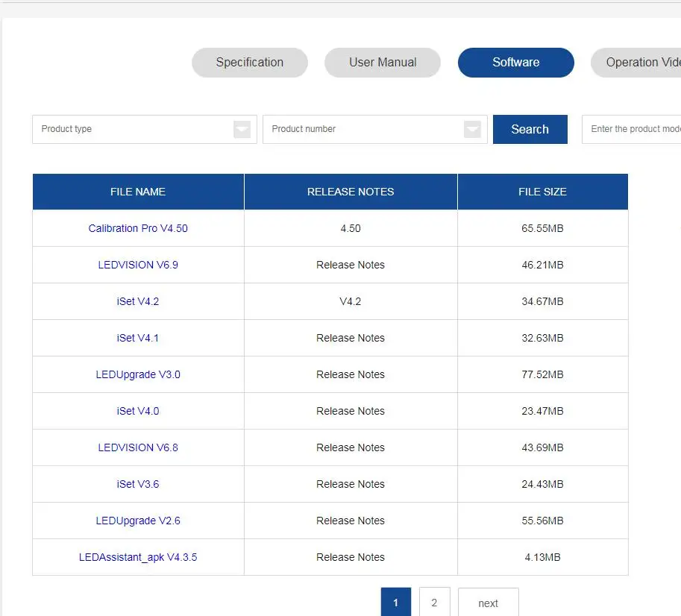Image resolution: width=681 pixels, height=616 pixels.
Task: Select the Software tab
Action: pyautogui.click(x=516, y=63)
